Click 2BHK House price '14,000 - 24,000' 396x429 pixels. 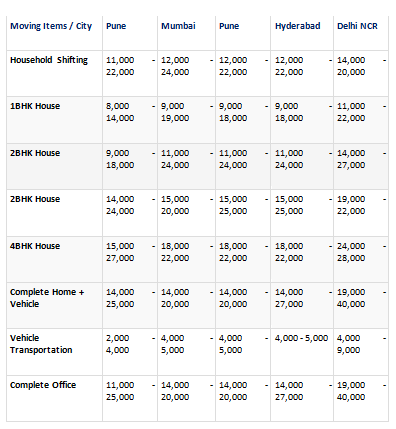click(130, 205)
